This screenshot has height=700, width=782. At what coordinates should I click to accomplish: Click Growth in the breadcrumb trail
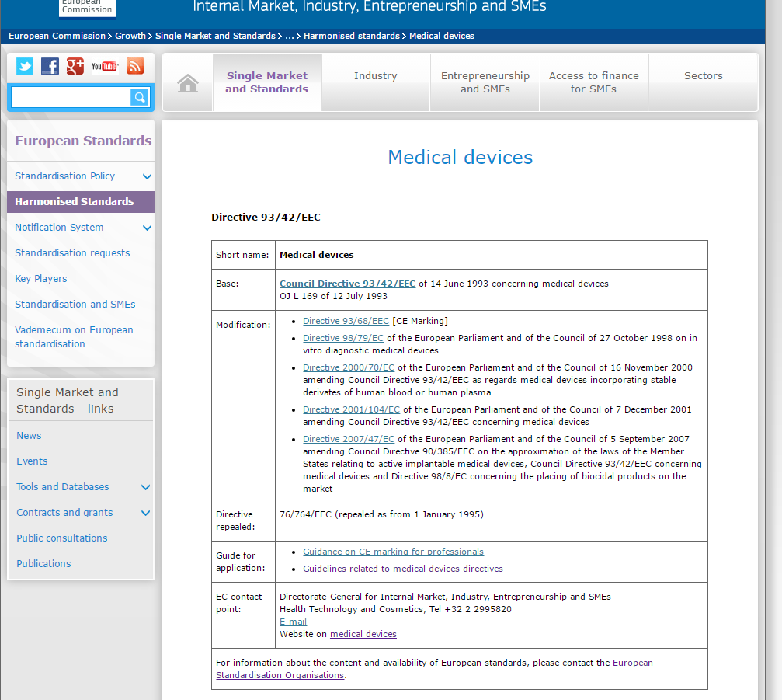pyautogui.click(x=130, y=36)
